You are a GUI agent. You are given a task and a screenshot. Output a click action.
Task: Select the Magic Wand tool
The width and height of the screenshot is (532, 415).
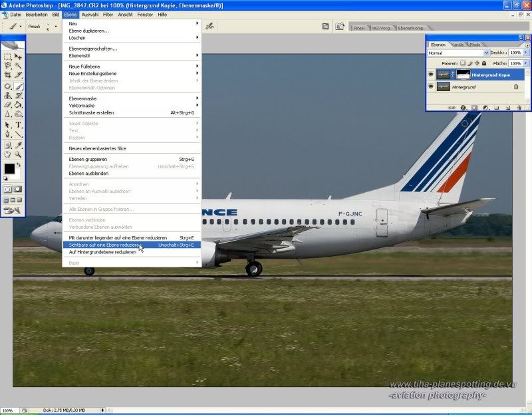pos(19,65)
